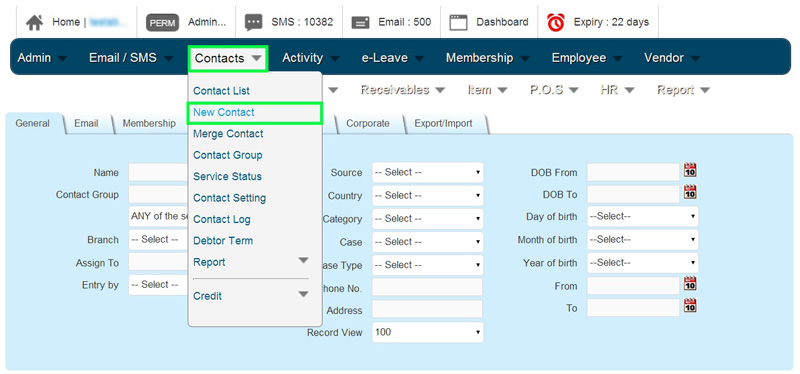Open the Email / SMS menu
800x374 pixels.
(x=131, y=58)
